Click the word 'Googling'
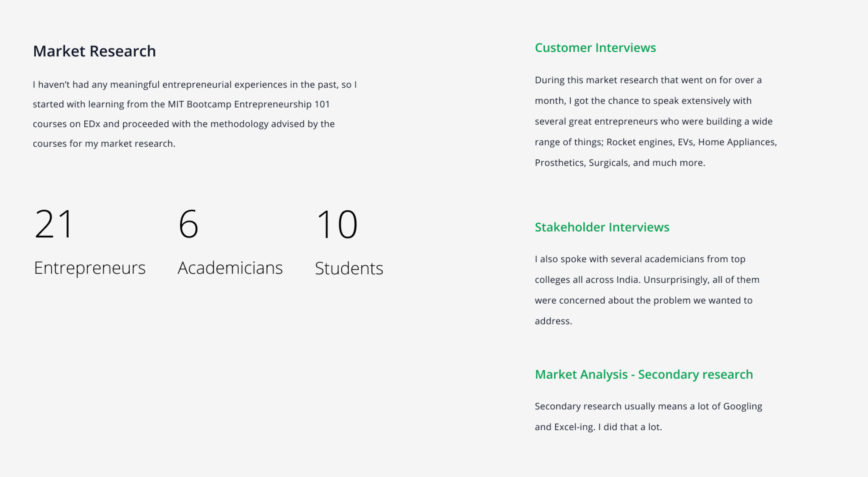 click(x=743, y=407)
